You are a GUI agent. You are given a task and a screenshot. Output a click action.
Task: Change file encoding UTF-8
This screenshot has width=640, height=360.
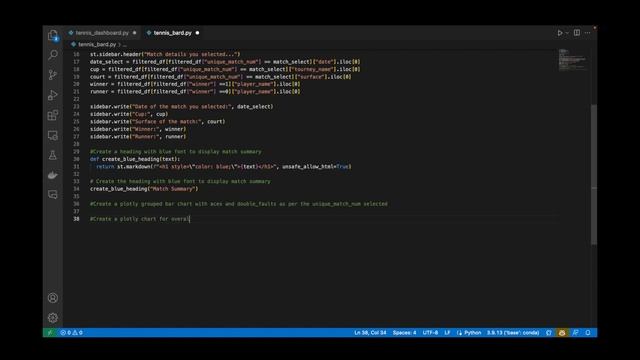coord(430,333)
